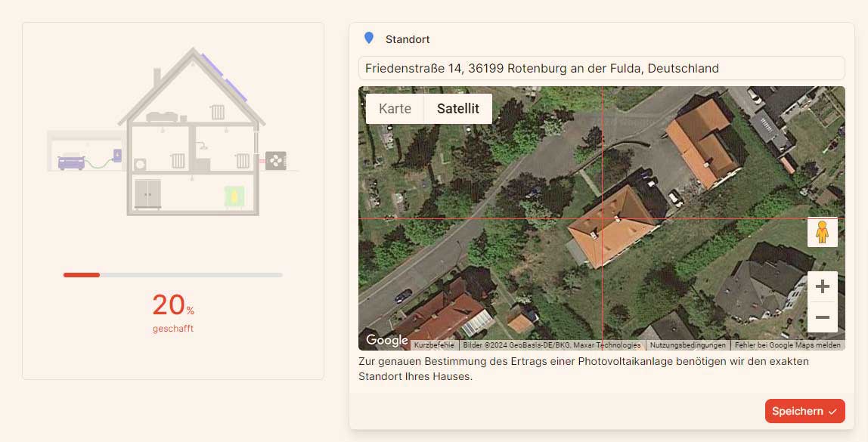Open the Google logo on the map
The width and height of the screenshot is (868, 442).
(387, 341)
